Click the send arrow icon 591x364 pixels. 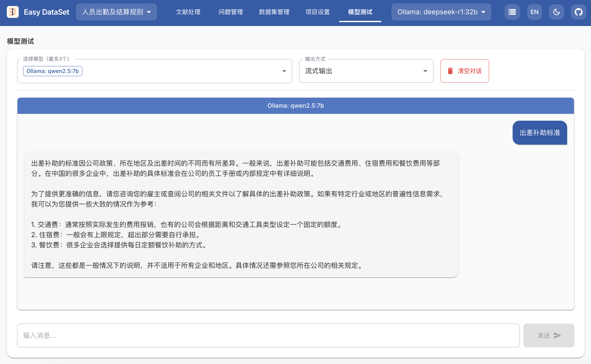tap(557, 335)
